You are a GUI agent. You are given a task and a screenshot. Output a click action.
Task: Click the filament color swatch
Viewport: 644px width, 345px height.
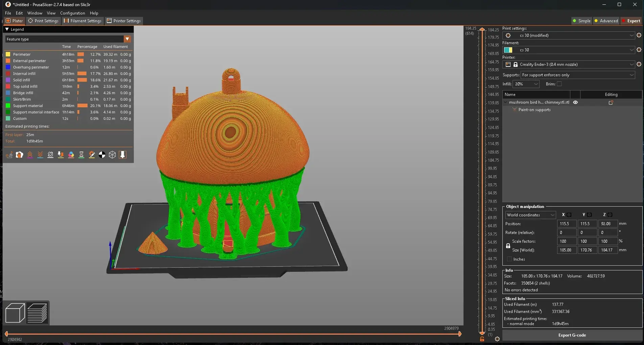[508, 50]
